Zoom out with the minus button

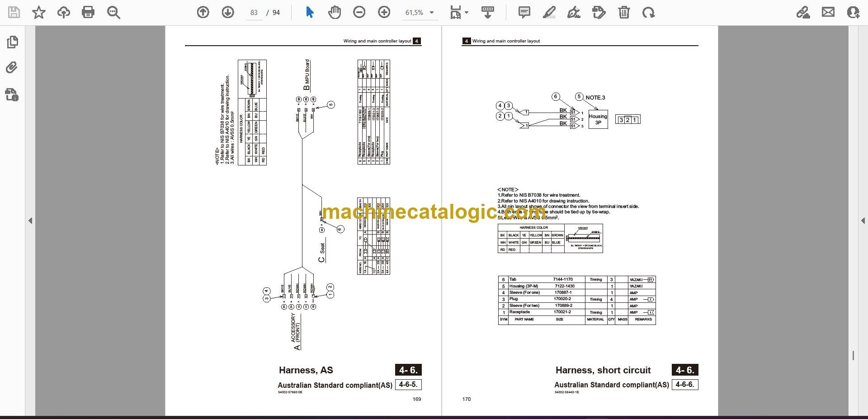point(359,12)
